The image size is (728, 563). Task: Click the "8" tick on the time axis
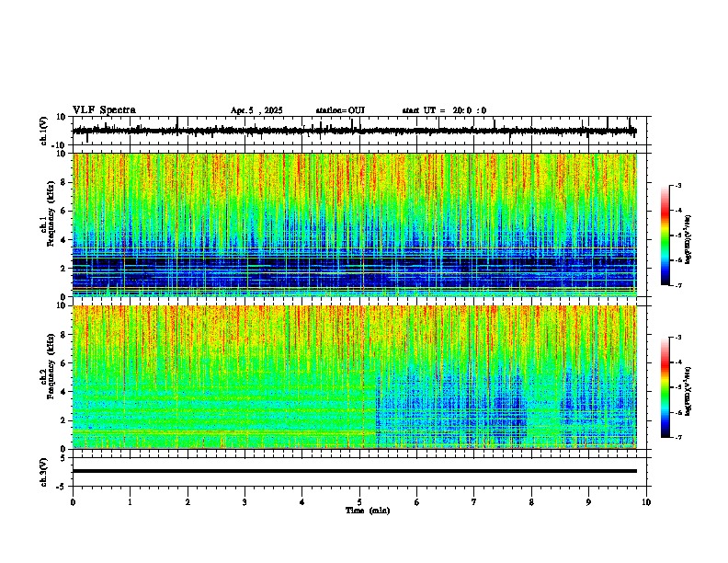coord(531,502)
